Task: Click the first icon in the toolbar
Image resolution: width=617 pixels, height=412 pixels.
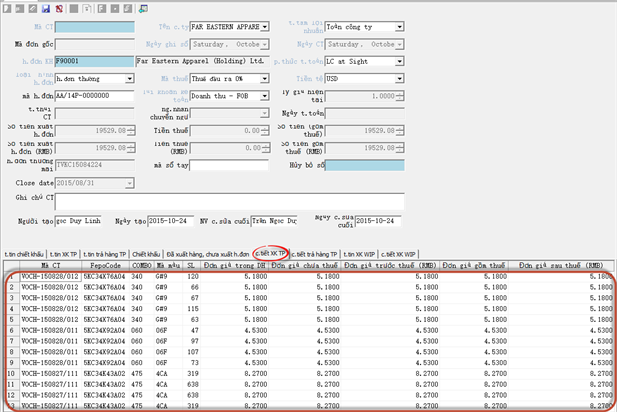Action: click(7, 6)
